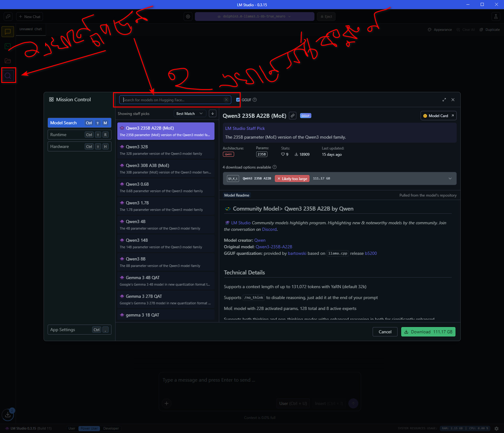Open model settings gear beside loaded model
This screenshot has height=433, width=504.
[188, 17]
